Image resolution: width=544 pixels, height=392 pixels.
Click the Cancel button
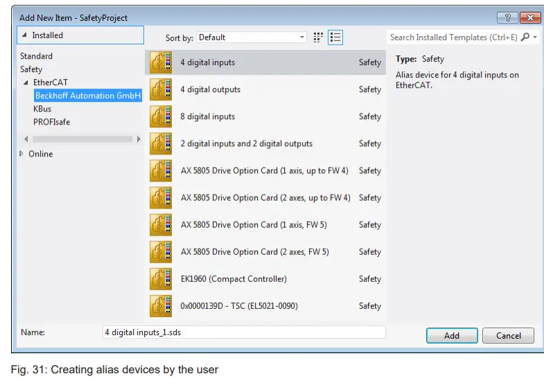[508, 335]
